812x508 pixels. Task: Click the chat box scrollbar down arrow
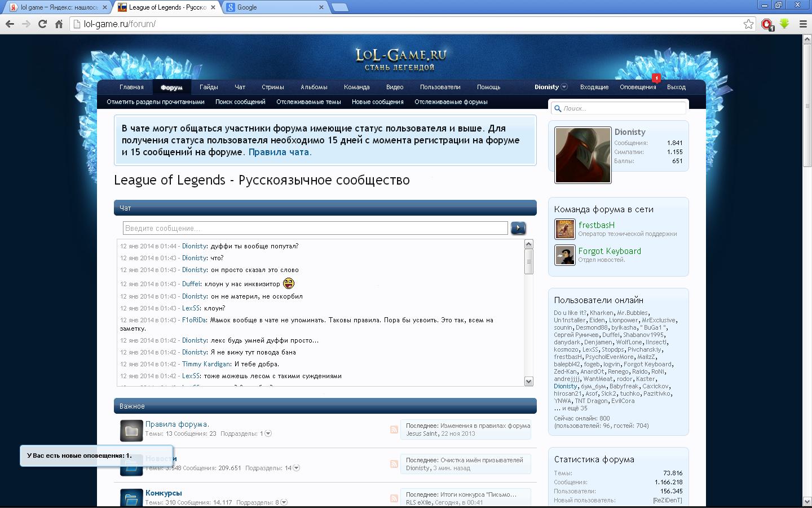point(529,382)
